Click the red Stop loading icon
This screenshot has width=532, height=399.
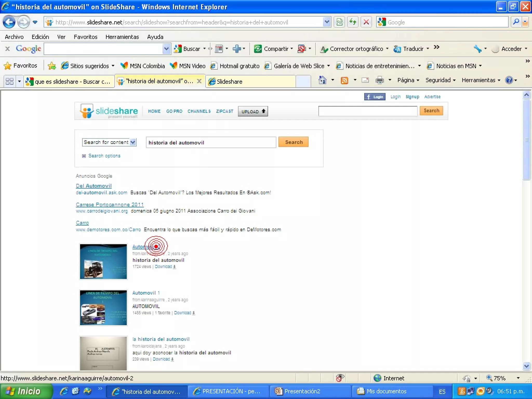coord(366,22)
